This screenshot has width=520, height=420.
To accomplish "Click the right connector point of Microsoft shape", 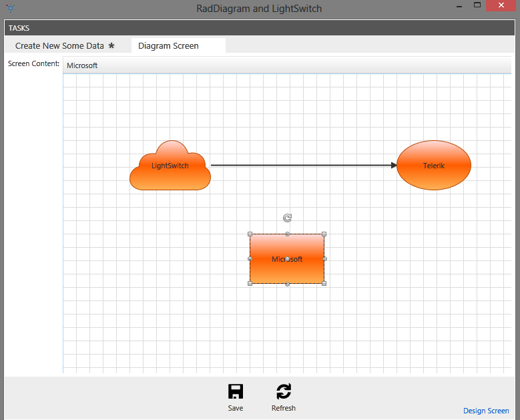I will pos(324,259).
